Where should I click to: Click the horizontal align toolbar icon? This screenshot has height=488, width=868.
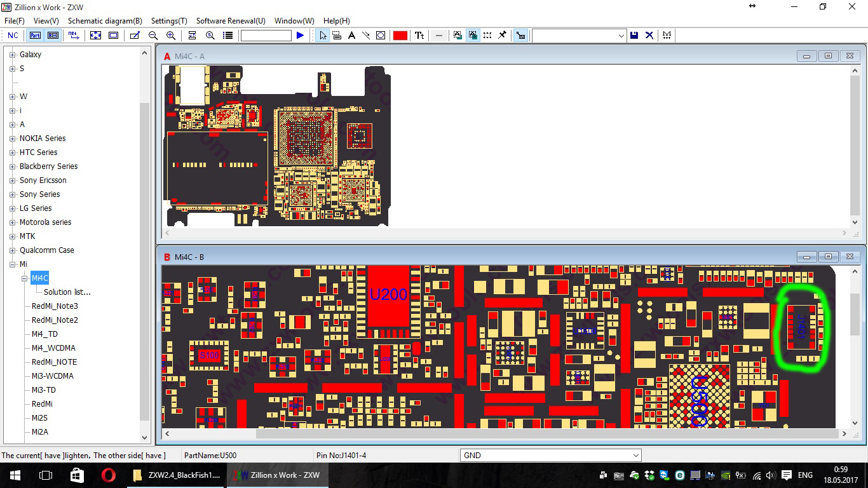point(192,36)
